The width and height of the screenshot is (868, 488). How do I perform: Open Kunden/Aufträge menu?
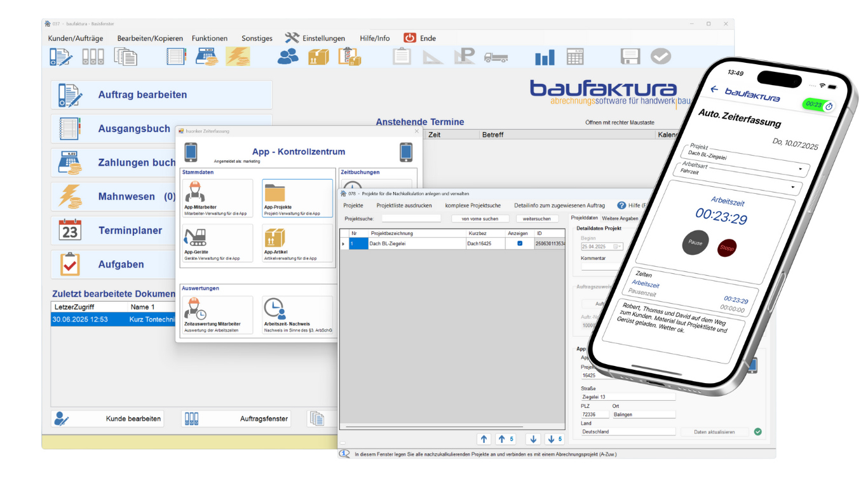pyautogui.click(x=76, y=38)
